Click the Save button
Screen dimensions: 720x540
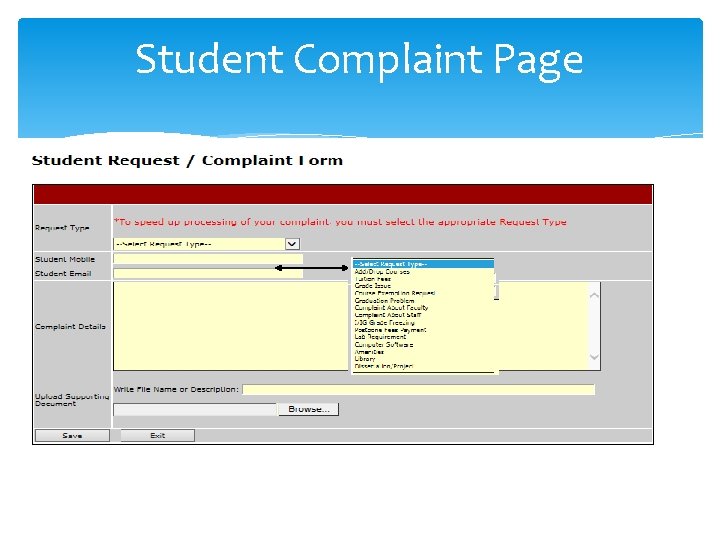(72, 435)
